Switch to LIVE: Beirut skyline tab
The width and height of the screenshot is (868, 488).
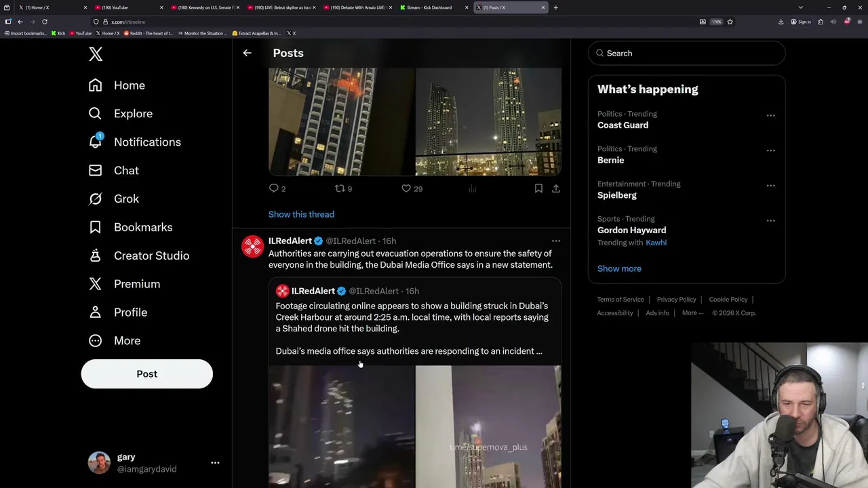click(281, 7)
